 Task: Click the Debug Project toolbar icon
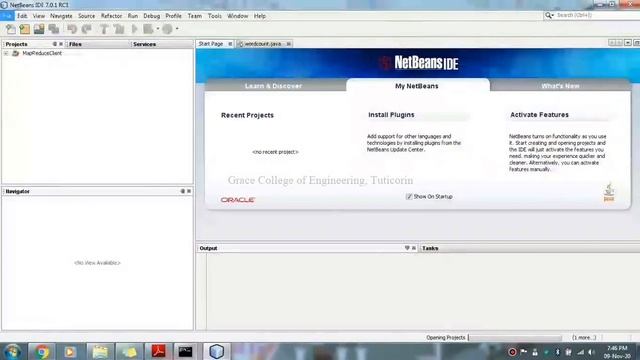(148, 29)
